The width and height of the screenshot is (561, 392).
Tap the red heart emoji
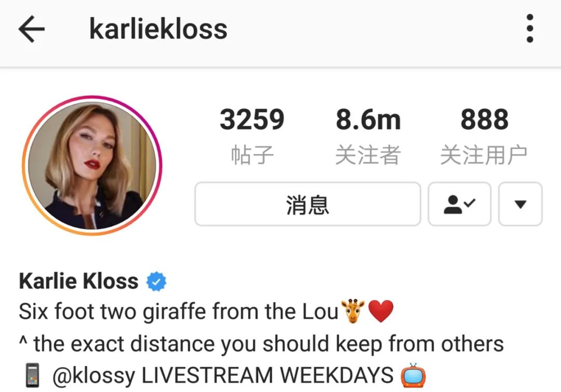381,311
